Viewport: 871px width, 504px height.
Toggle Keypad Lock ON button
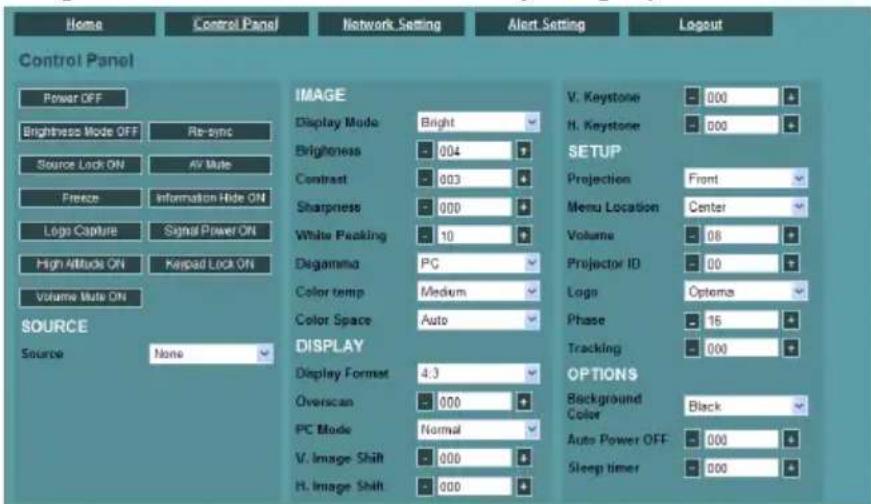(210, 264)
